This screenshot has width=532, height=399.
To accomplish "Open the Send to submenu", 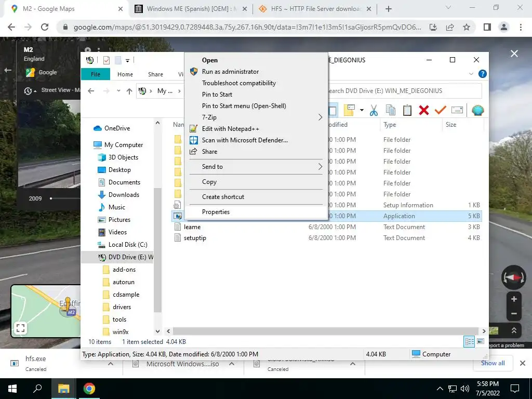I will coord(256,167).
